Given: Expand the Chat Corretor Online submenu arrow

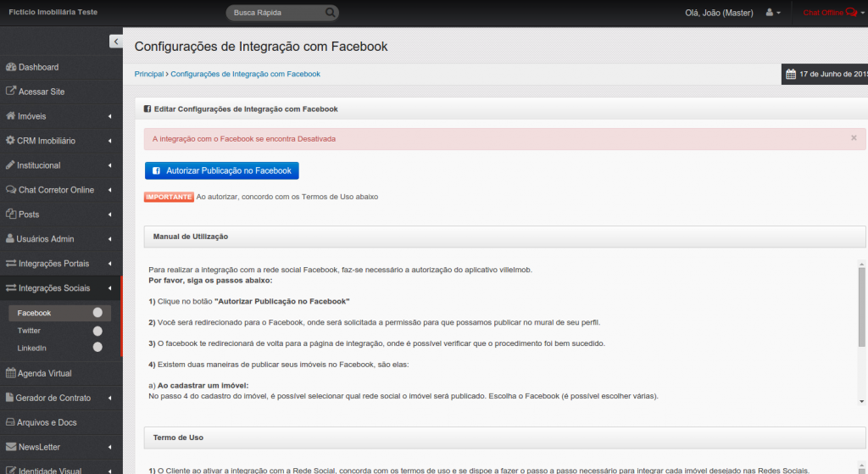Looking at the screenshot, I should coord(109,190).
